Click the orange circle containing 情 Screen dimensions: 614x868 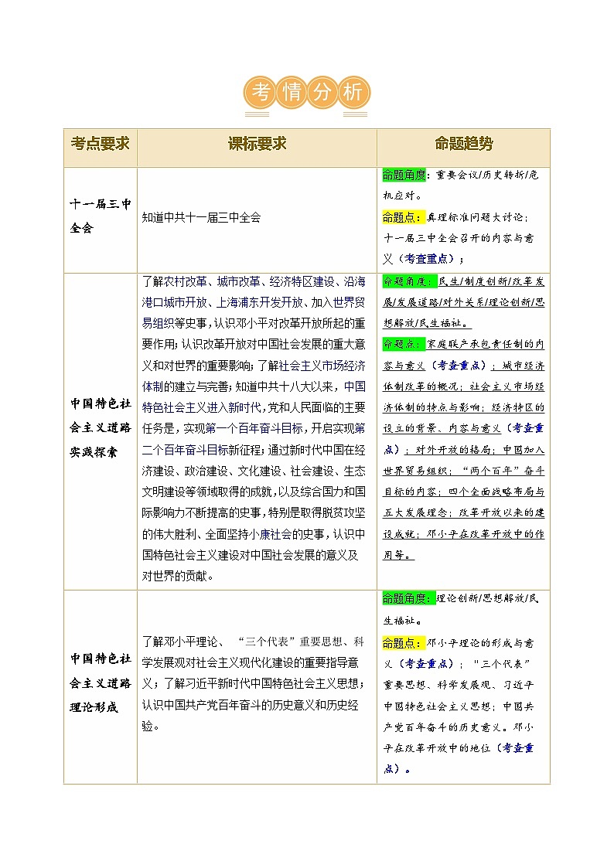(x=292, y=93)
